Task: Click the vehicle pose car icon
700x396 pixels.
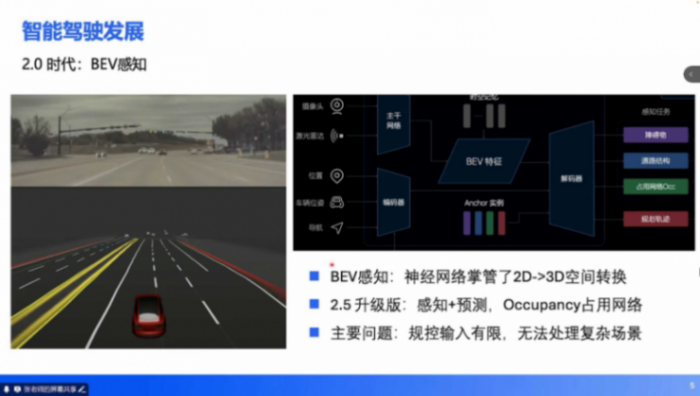Action: click(x=337, y=203)
